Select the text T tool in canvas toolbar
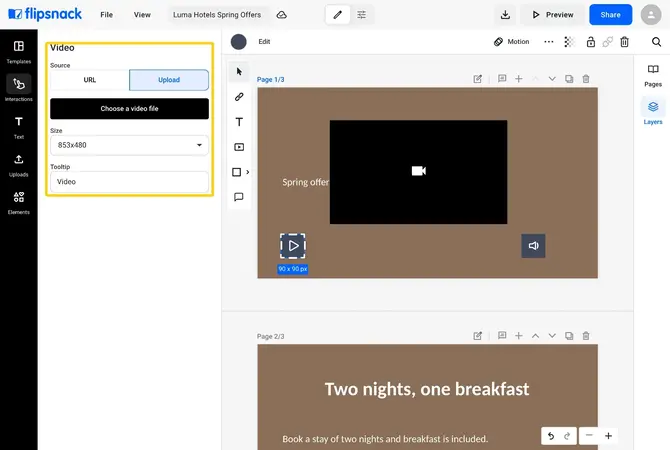Image resolution: width=670 pixels, height=450 pixels. pyautogui.click(x=239, y=122)
